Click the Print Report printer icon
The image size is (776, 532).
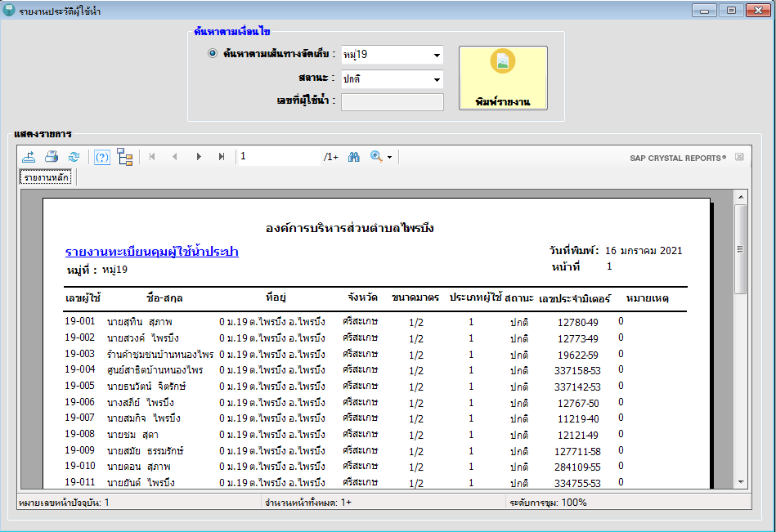tap(52, 157)
